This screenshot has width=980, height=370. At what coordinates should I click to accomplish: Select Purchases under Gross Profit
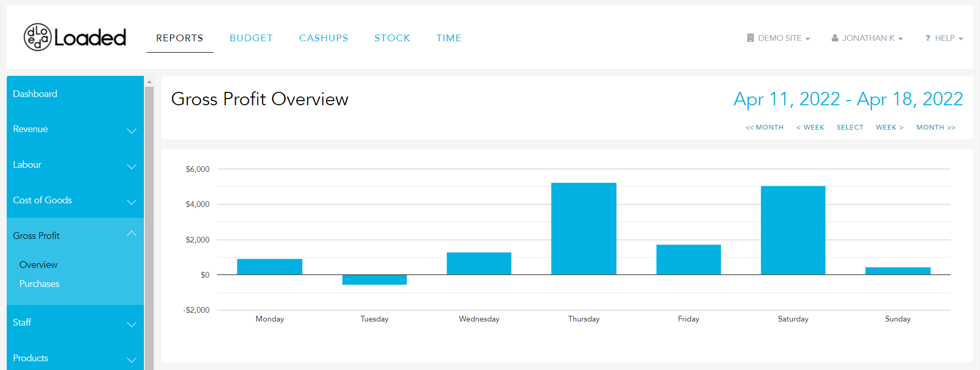(x=39, y=284)
